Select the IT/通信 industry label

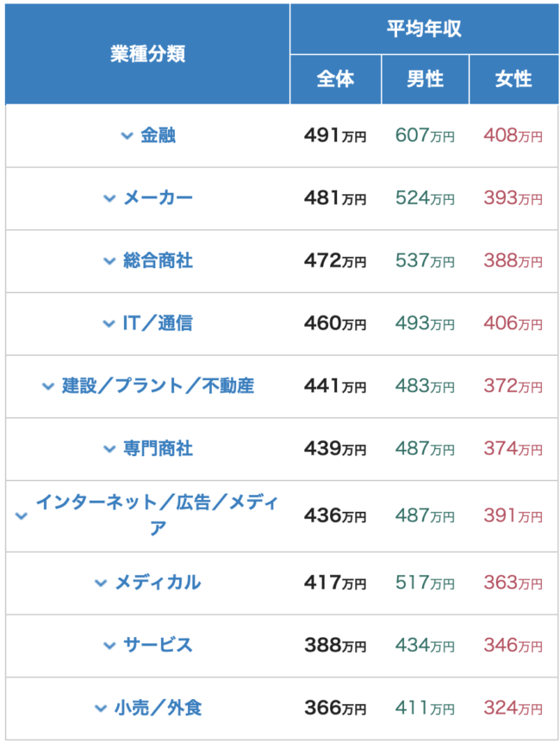(159, 323)
